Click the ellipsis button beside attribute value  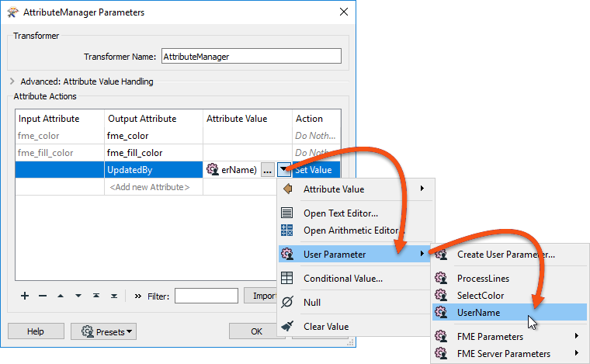(x=266, y=170)
